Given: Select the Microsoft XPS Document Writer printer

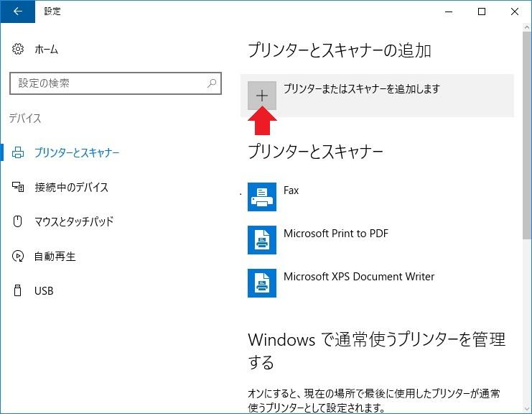Looking at the screenshot, I should click(x=358, y=277).
